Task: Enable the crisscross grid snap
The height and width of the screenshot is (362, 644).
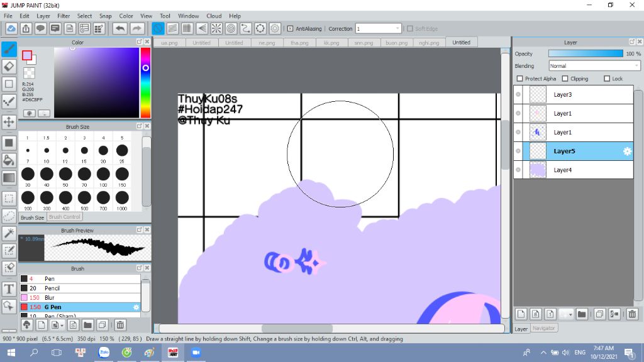Action: [187, 29]
